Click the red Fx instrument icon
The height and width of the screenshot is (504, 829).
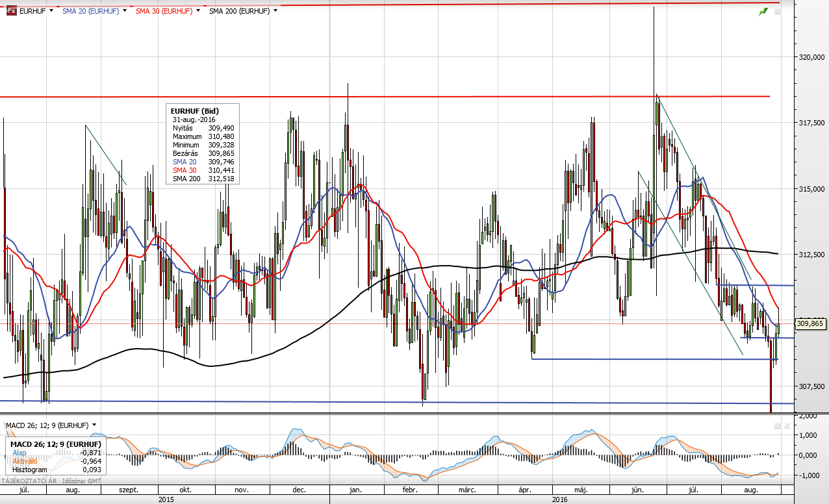pyautogui.click(x=11, y=11)
